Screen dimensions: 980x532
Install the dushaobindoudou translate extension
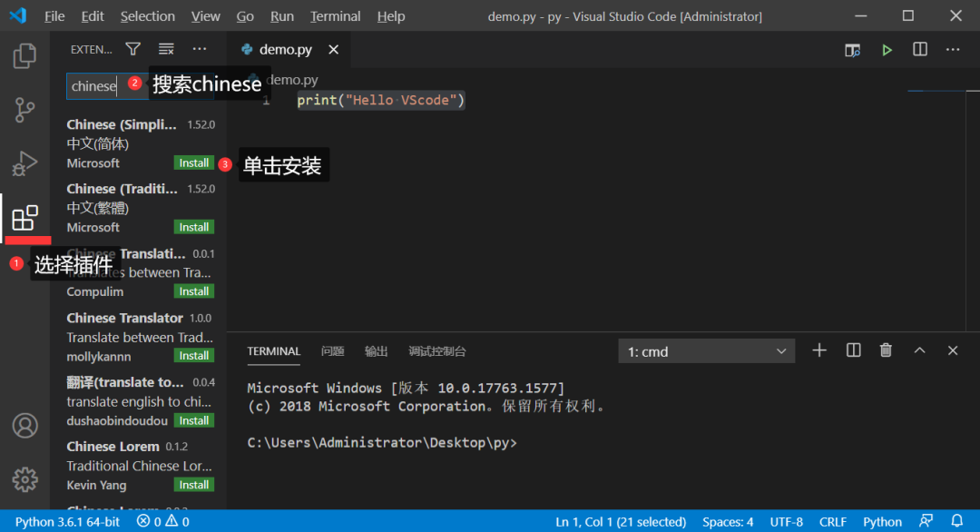point(194,420)
